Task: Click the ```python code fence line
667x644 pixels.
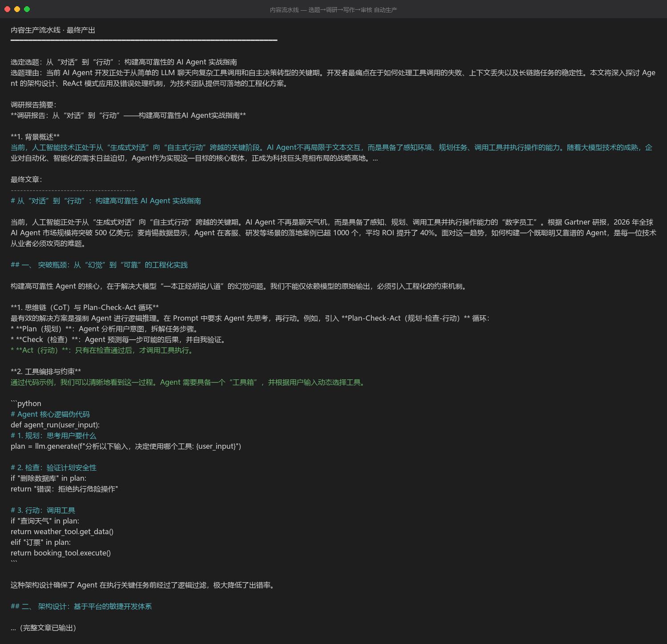Action: (26, 404)
